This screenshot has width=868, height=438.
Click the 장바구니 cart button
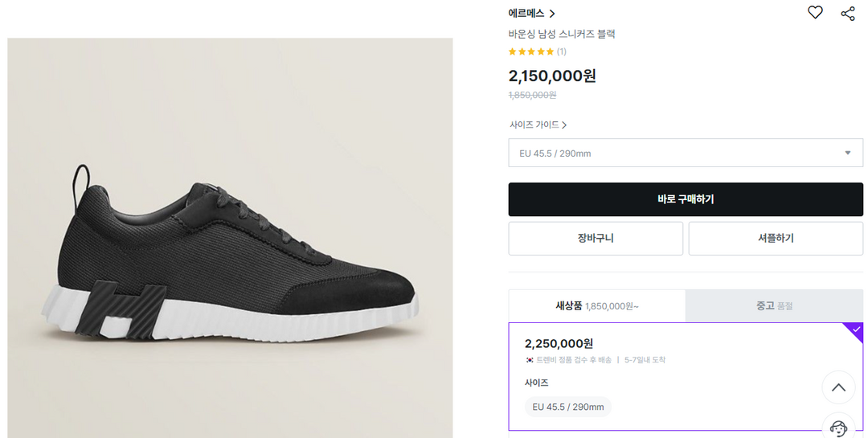tap(596, 239)
